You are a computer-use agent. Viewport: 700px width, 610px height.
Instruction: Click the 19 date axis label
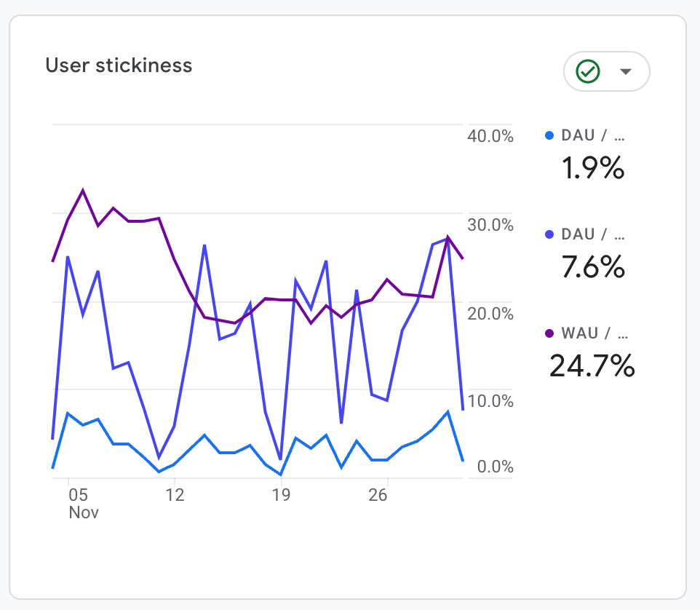[281, 496]
